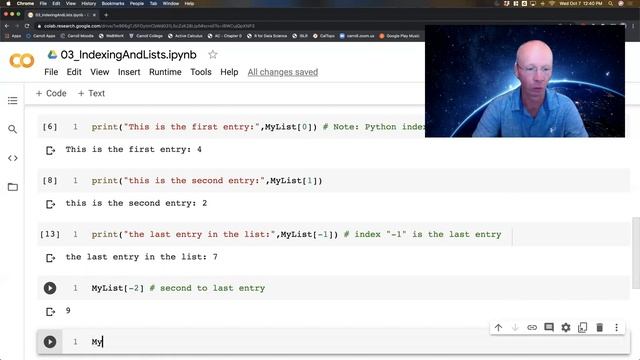Image resolution: width=640 pixels, height=360 pixels.
Task: Clear output of first entry cell
Action: pos(50,151)
